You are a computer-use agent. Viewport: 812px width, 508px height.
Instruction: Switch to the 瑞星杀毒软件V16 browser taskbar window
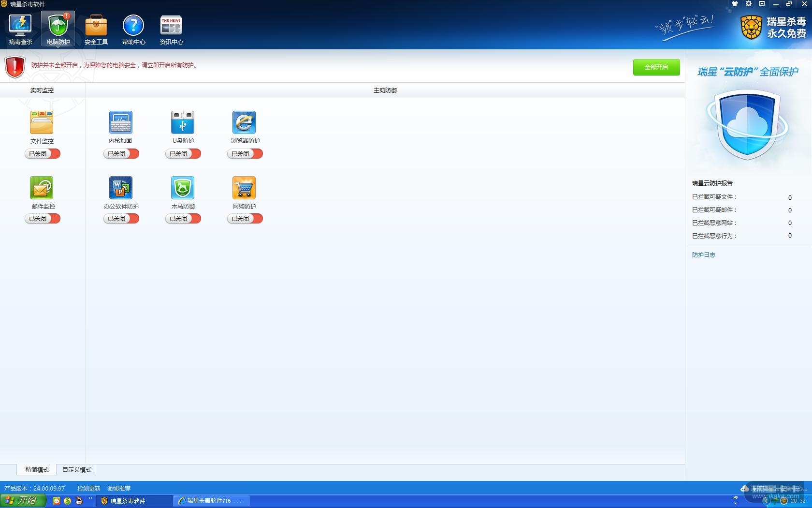pyautogui.click(x=212, y=501)
